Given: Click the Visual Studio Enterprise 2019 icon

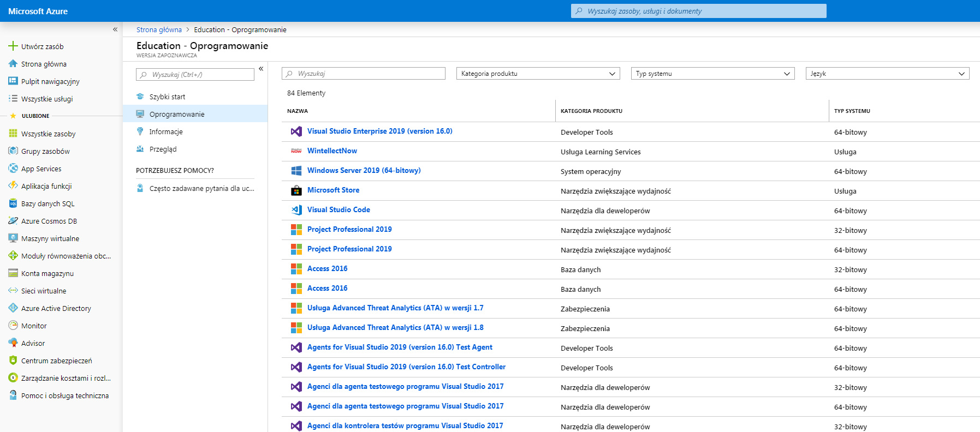Looking at the screenshot, I should 296,131.
